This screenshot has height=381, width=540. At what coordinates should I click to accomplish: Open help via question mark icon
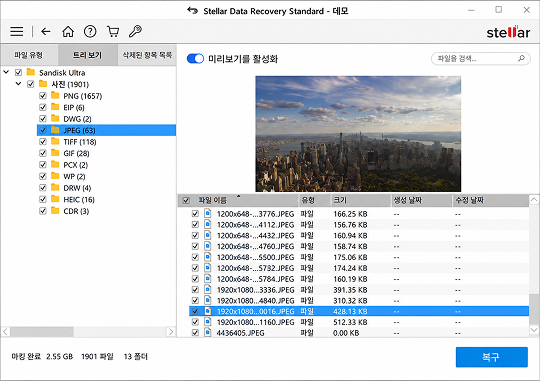coord(90,31)
